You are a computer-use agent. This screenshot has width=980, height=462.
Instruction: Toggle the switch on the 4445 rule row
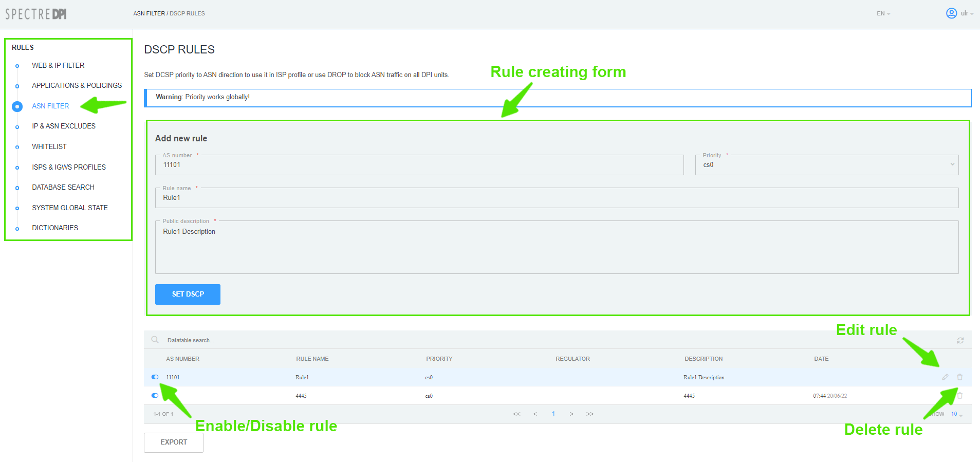155,396
